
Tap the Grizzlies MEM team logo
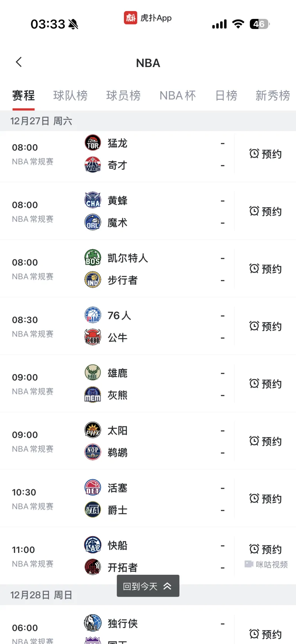tap(92, 395)
